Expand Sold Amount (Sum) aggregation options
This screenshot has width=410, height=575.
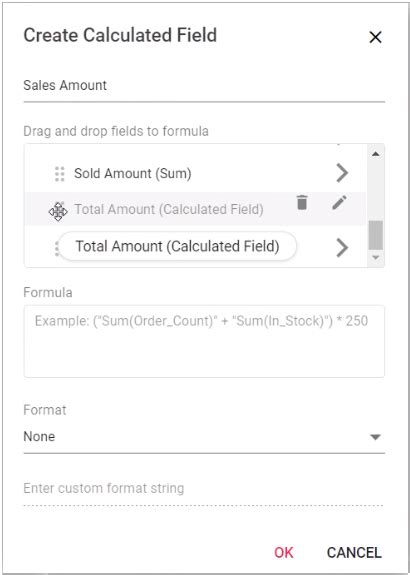(x=342, y=173)
